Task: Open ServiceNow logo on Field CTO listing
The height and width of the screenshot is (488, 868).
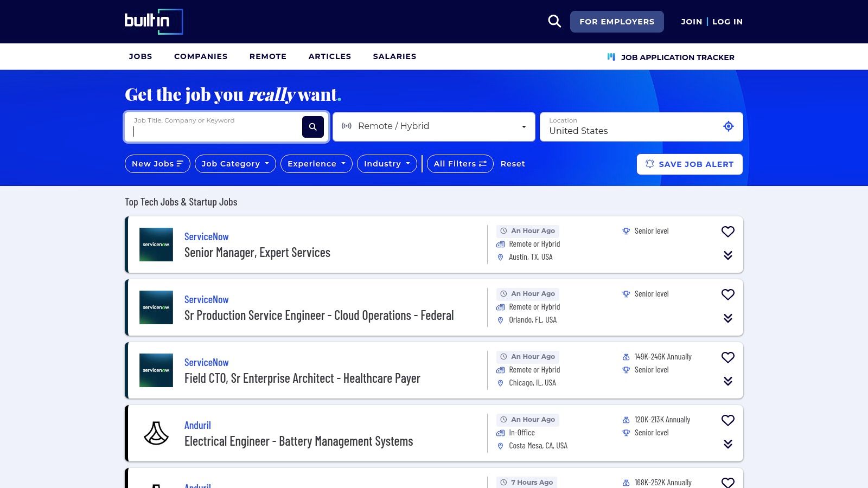Action: [x=156, y=370]
